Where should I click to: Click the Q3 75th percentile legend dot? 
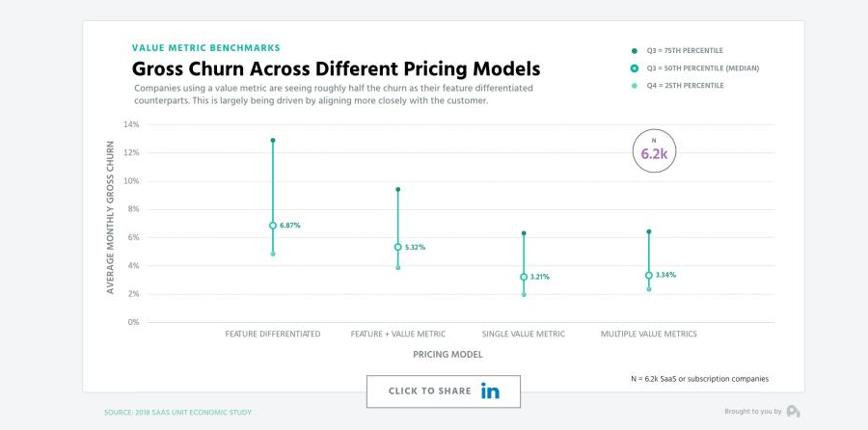click(635, 50)
